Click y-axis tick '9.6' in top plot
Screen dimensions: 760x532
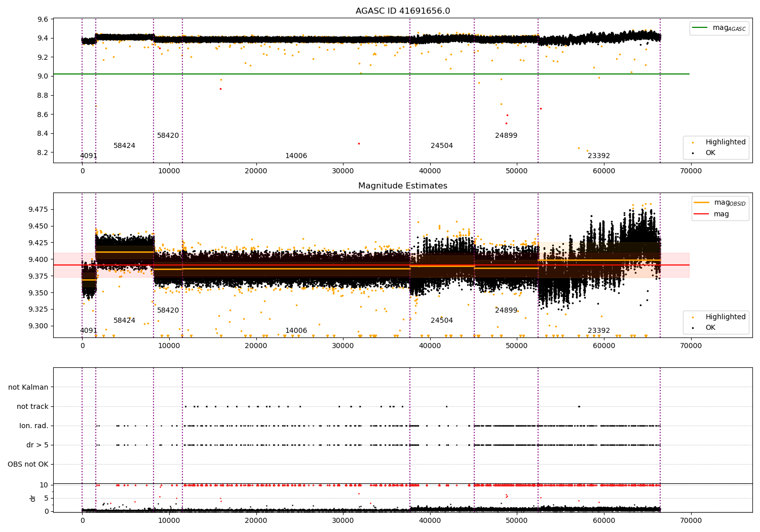point(43,19)
